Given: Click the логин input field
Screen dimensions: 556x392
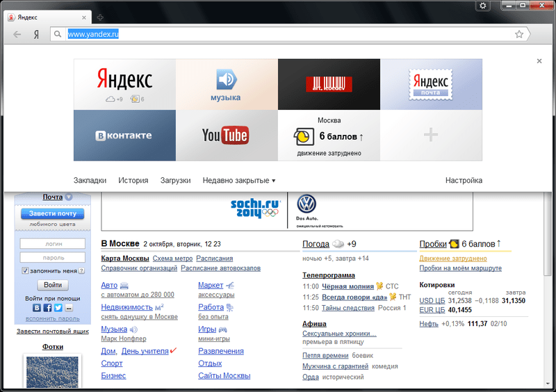Looking at the screenshot, I should pos(53,244).
